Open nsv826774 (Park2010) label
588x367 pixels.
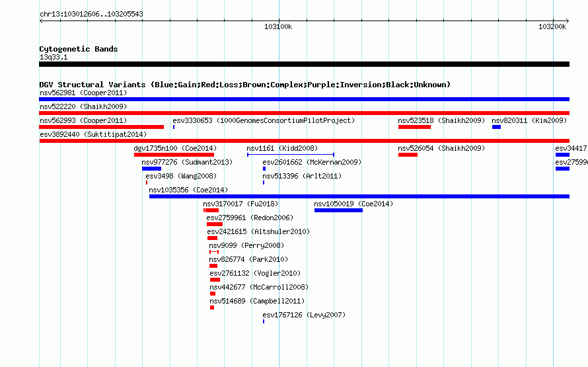tap(248, 259)
